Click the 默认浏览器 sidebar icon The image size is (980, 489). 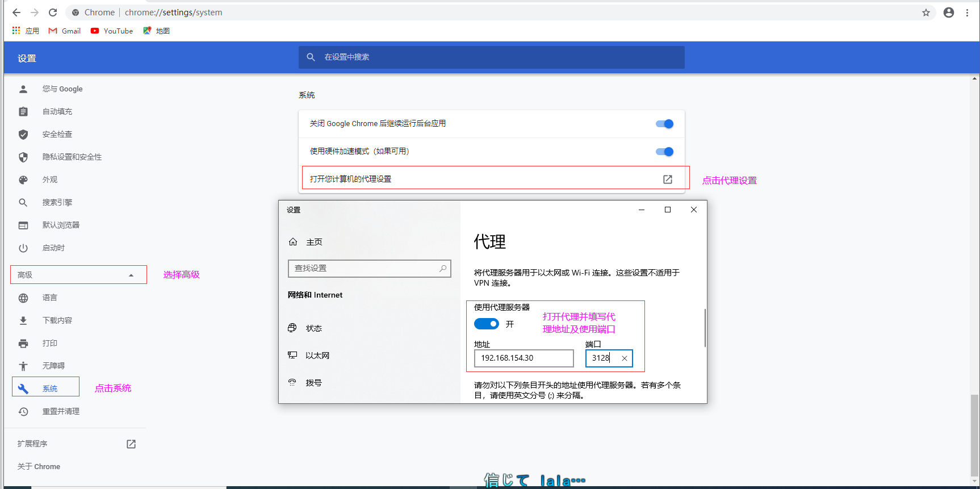[23, 225]
